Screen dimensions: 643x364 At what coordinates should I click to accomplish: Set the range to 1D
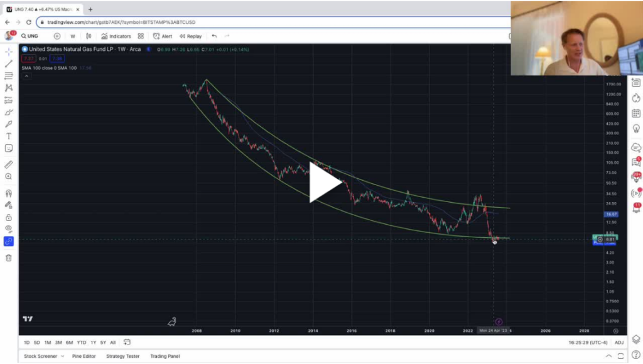(26, 342)
